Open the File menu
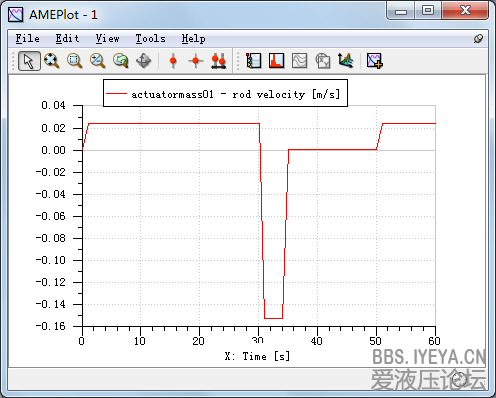The height and width of the screenshot is (398, 496). (27, 39)
